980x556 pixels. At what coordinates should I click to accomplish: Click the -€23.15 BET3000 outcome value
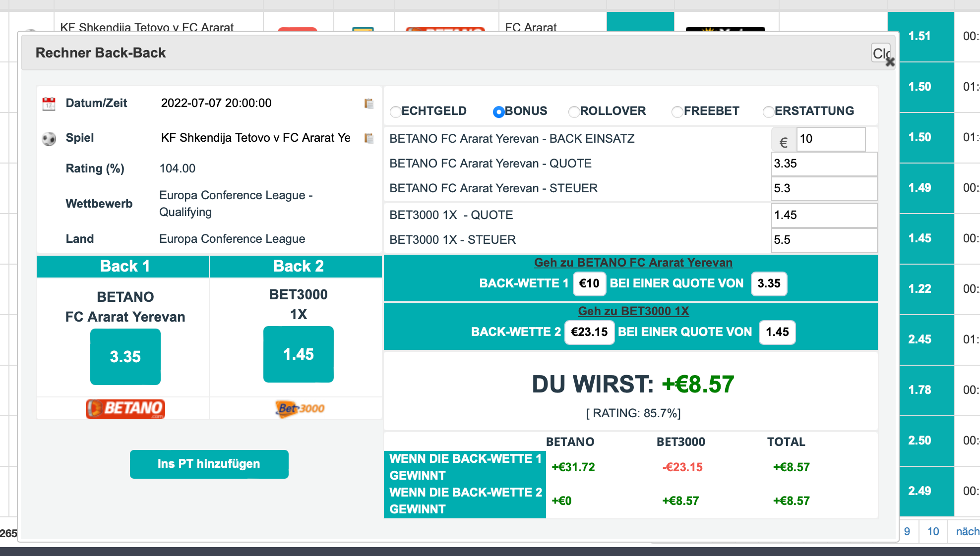click(682, 467)
